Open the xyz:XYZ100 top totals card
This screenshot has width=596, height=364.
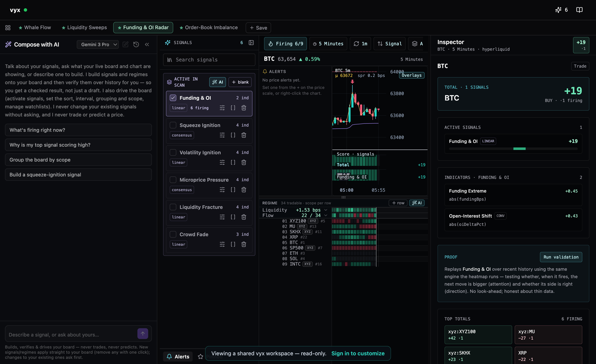pyautogui.click(x=478, y=334)
